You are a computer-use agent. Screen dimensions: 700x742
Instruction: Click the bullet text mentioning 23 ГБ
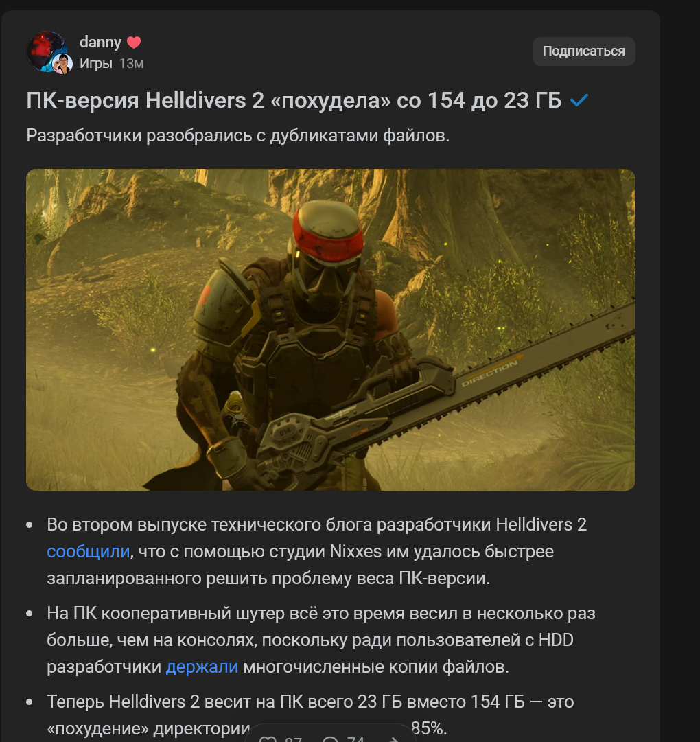[x=310, y=715]
